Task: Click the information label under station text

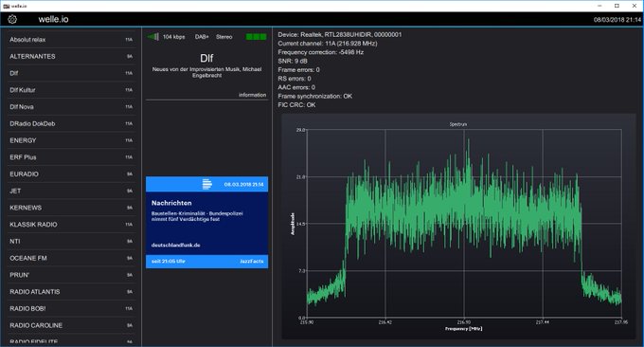Action: (252, 95)
